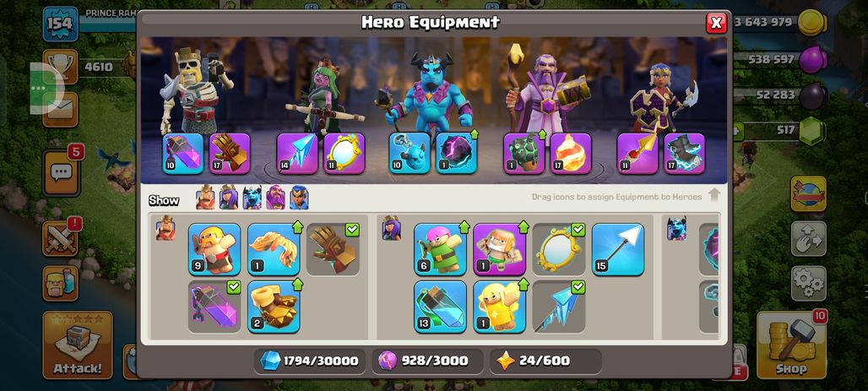
Task: Select the Archer Puppet equipment level 6
Action: (440, 249)
